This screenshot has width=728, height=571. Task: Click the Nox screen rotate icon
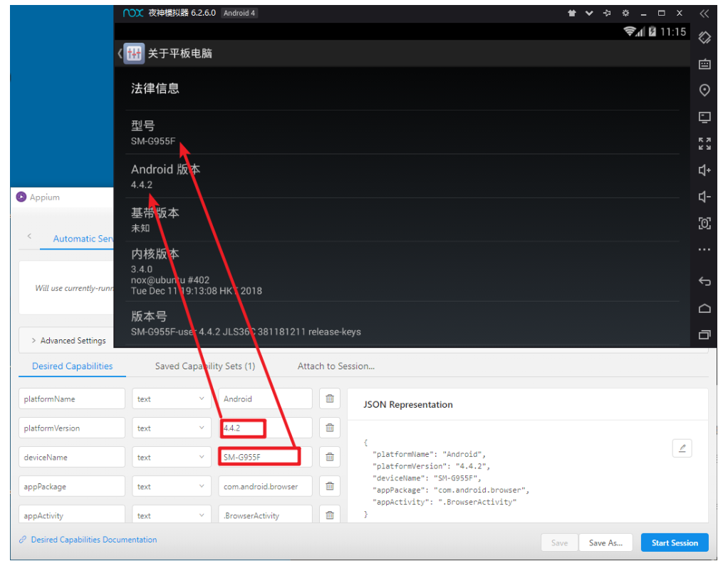pyautogui.click(x=704, y=38)
